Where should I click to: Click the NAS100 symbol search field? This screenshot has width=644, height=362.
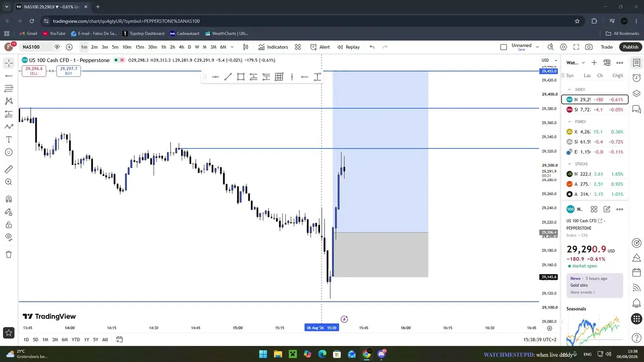tap(36, 47)
